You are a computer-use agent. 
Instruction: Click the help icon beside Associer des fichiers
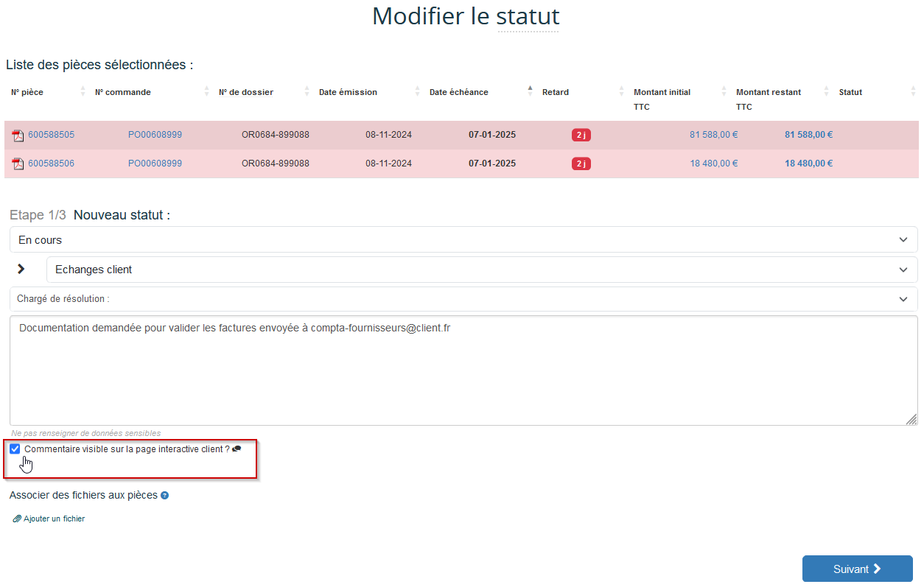165,496
